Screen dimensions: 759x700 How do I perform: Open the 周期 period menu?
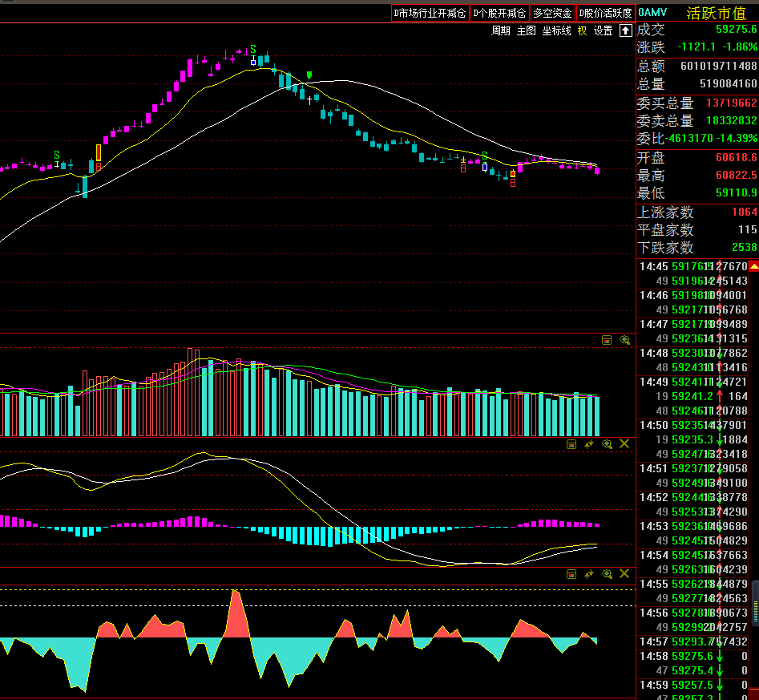tap(500, 31)
